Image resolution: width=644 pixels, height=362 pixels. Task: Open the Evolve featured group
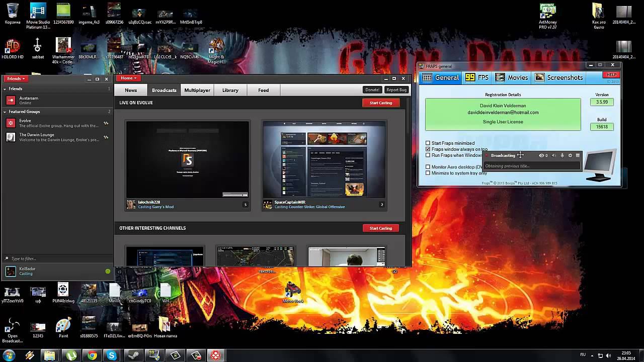click(57, 123)
